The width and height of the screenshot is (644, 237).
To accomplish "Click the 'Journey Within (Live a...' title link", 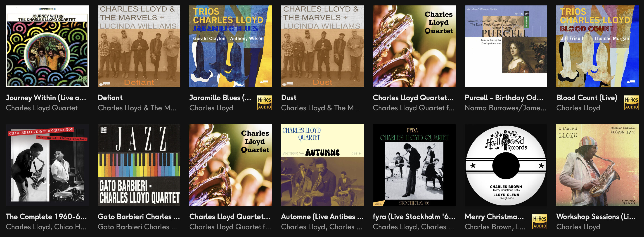I will coord(46,97).
